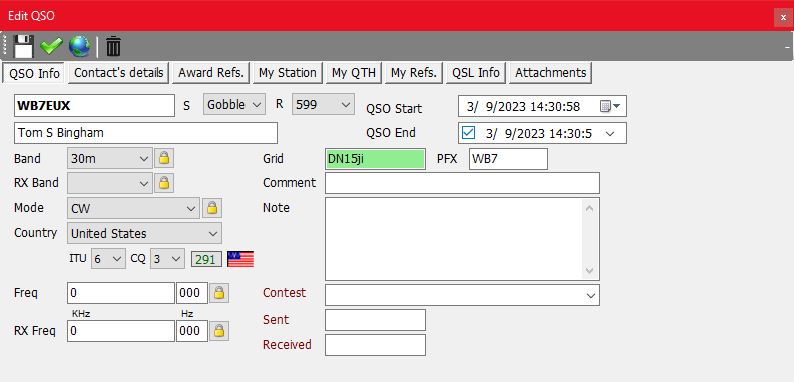Click the Freq KHz input field
This screenshot has width=794, height=382.
[x=121, y=293]
